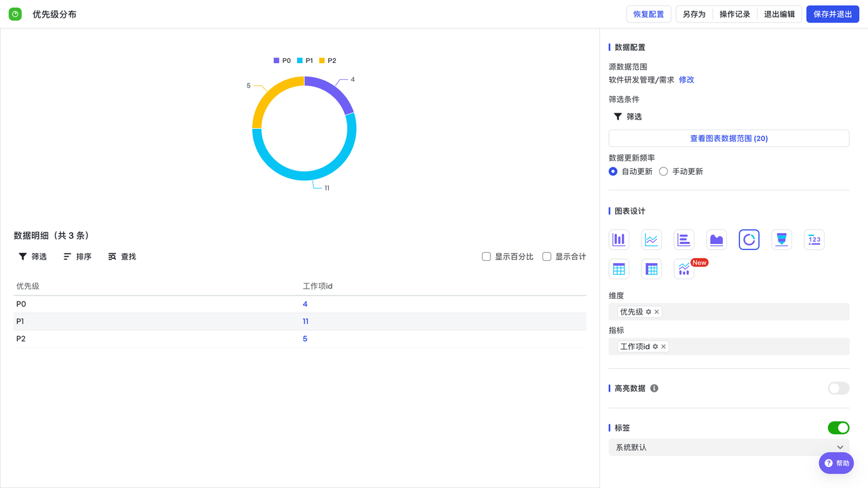Toggle P1 legend item
Screen dimensions: 868x488
(x=305, y=61)
